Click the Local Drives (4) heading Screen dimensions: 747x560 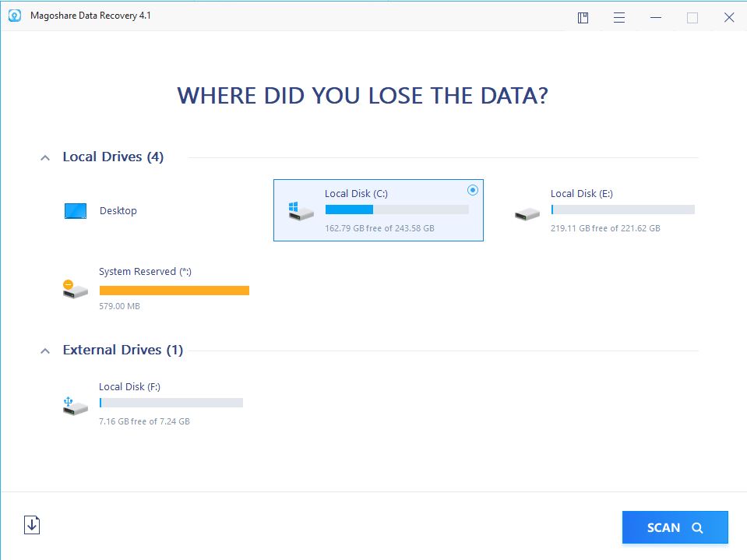pyautogui.click(x=113, y=157)
